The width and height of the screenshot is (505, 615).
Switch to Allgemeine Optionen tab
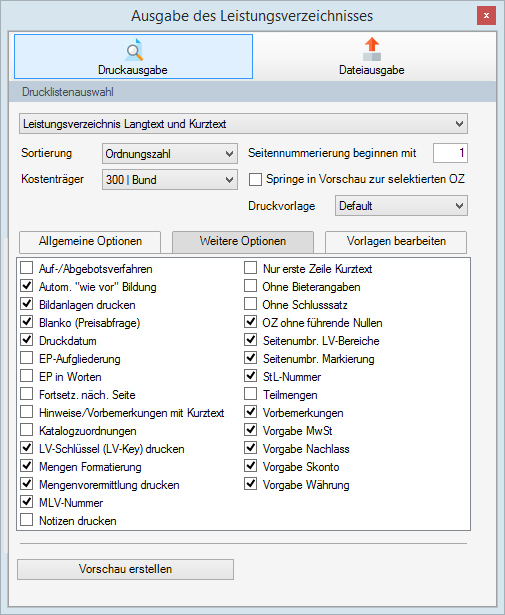click(90, 241)
